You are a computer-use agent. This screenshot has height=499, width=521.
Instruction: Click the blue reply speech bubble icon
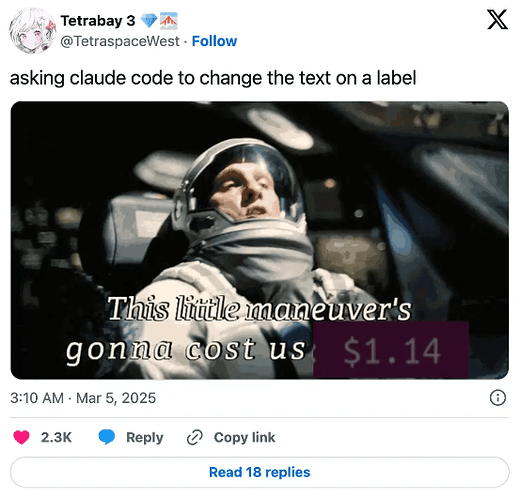coord(107,437)
